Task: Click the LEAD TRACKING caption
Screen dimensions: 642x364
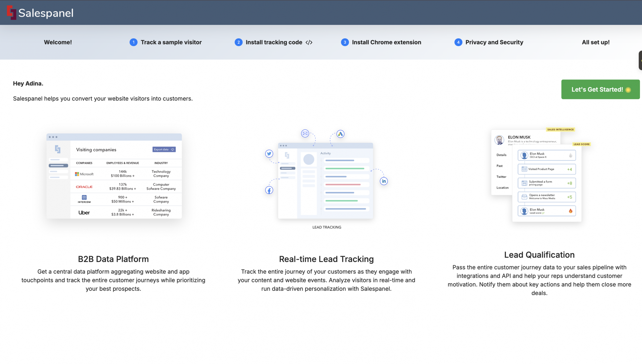Action: click(327, 227)
